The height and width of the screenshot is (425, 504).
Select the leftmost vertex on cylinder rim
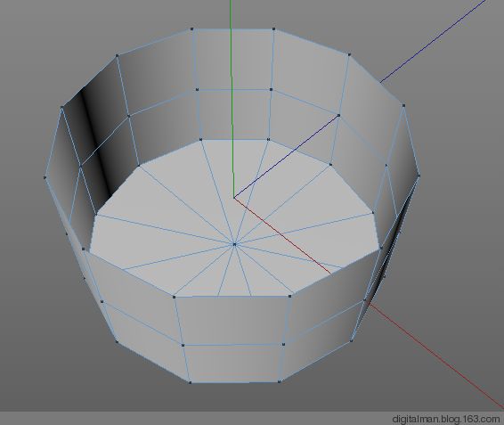click(45, 177)
